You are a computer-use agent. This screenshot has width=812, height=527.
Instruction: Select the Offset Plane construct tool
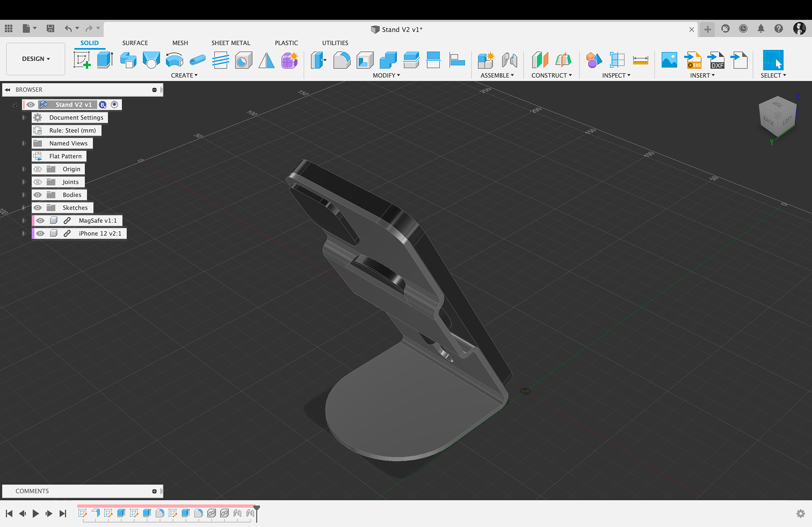tap(540, 60)
